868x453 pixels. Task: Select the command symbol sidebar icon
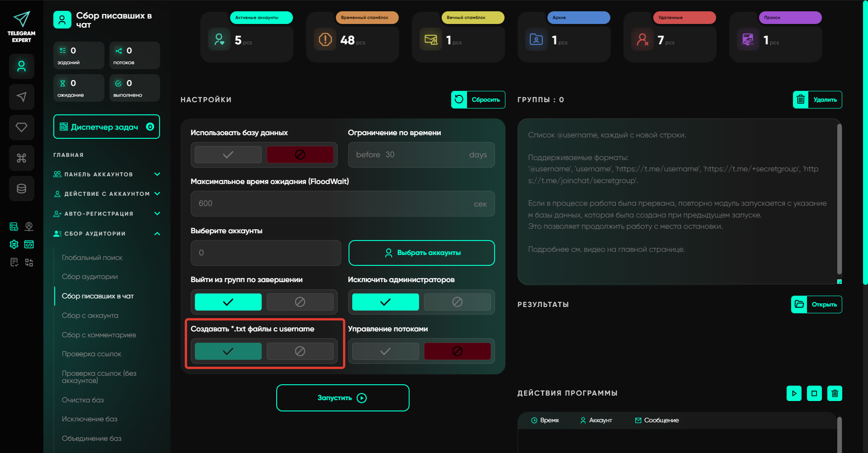coord(21,158)
